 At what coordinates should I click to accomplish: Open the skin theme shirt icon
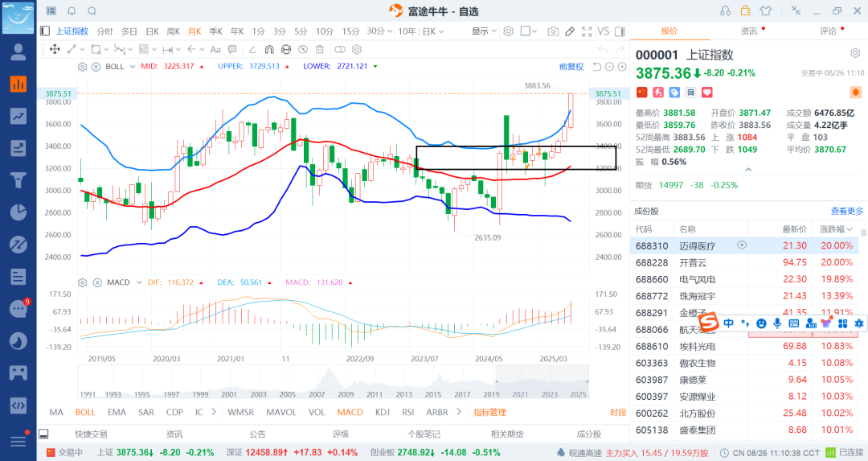766,11
